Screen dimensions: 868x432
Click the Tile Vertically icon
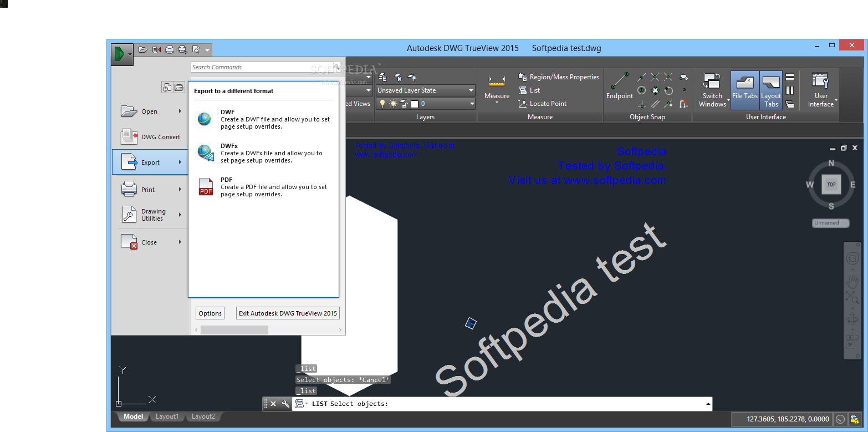coord(790,90)
